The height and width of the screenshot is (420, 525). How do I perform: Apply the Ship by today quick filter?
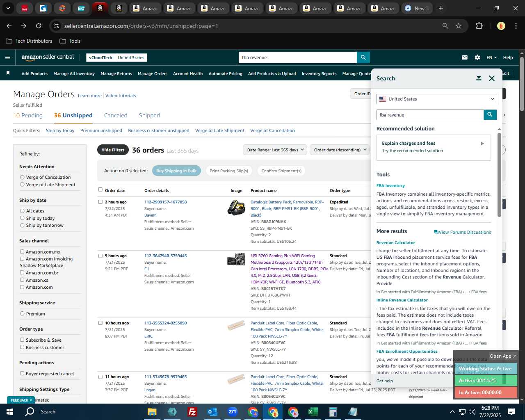click(x=60, y=130)
